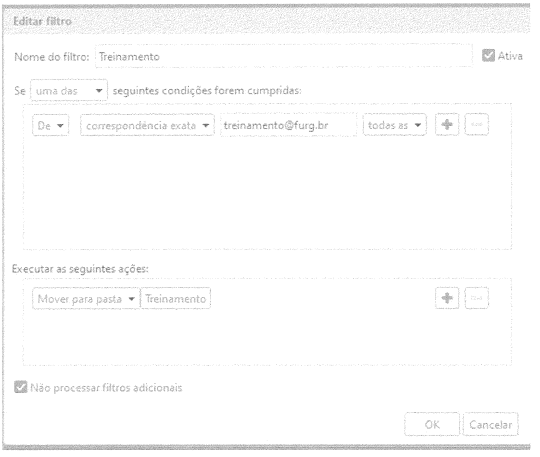Click the empty actions list area

[267, 337]
